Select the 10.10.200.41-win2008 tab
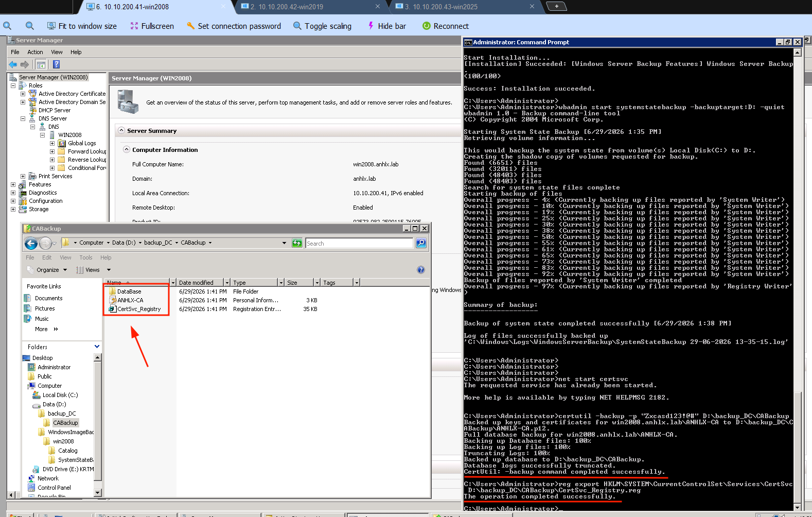The height and width of the screenshot is (517, 812). pyautogui.click(x=154, y=7)
